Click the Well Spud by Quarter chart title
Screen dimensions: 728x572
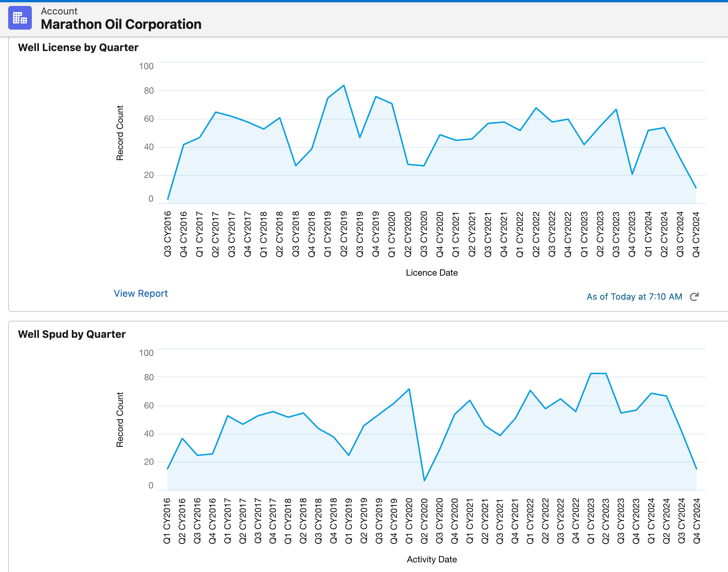pos(72,334)
